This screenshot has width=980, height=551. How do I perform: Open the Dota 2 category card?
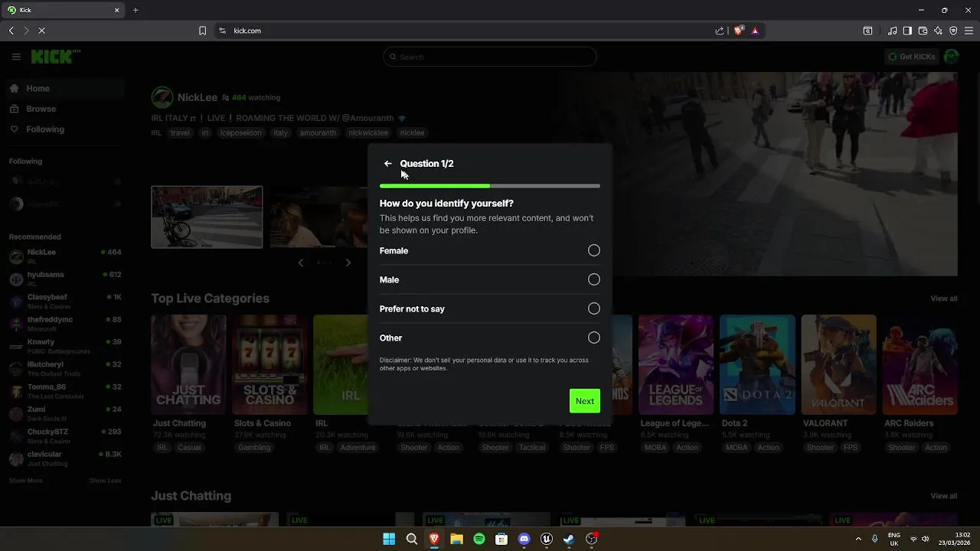click(x=757, y=364)
